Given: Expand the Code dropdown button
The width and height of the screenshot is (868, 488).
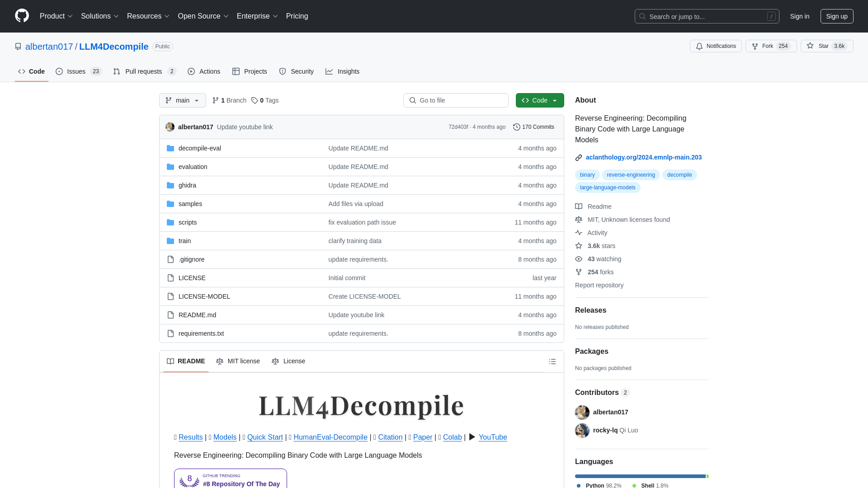Looking at the screenshot, I should pos(539,100).
